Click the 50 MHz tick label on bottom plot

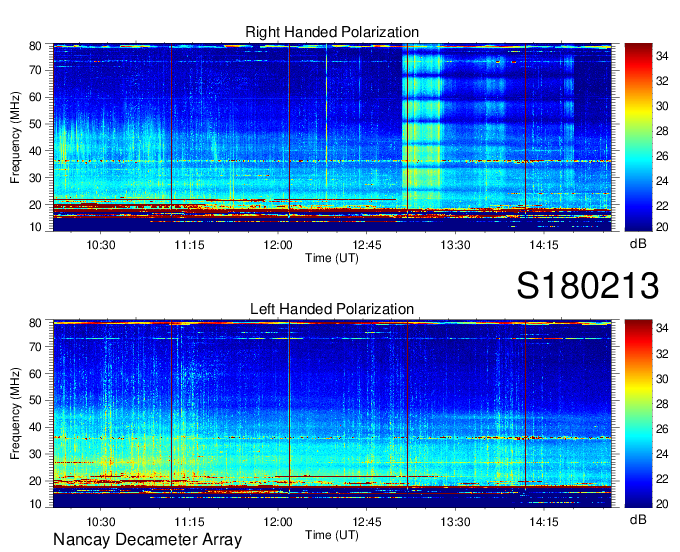pyautogui.click(x=35, y=400)
